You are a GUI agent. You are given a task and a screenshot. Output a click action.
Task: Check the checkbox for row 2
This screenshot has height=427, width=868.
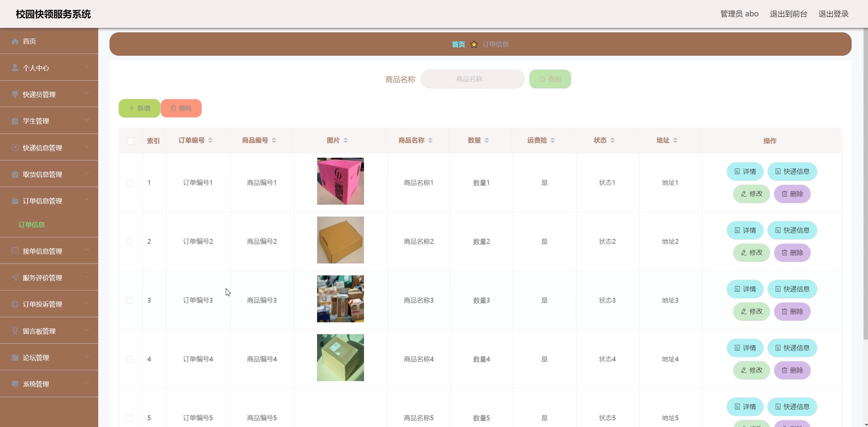pyautogui.click(x=129, y=242)
